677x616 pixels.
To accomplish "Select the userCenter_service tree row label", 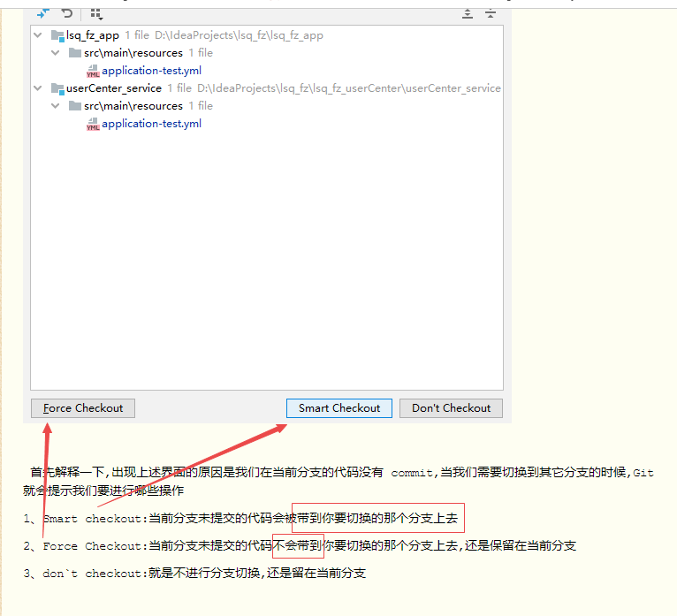I will pyautogui.click(x=114, y=88).
